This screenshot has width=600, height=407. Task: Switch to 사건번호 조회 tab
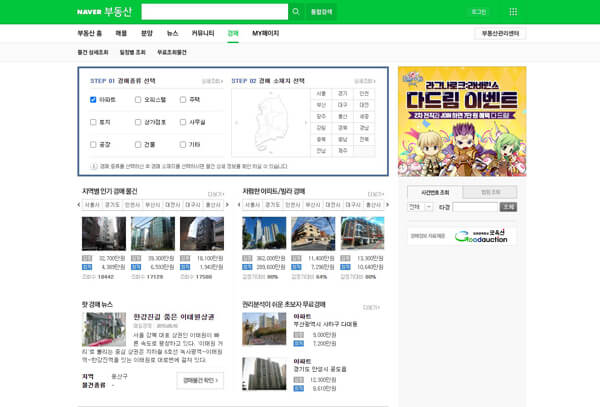click(435, 192)
